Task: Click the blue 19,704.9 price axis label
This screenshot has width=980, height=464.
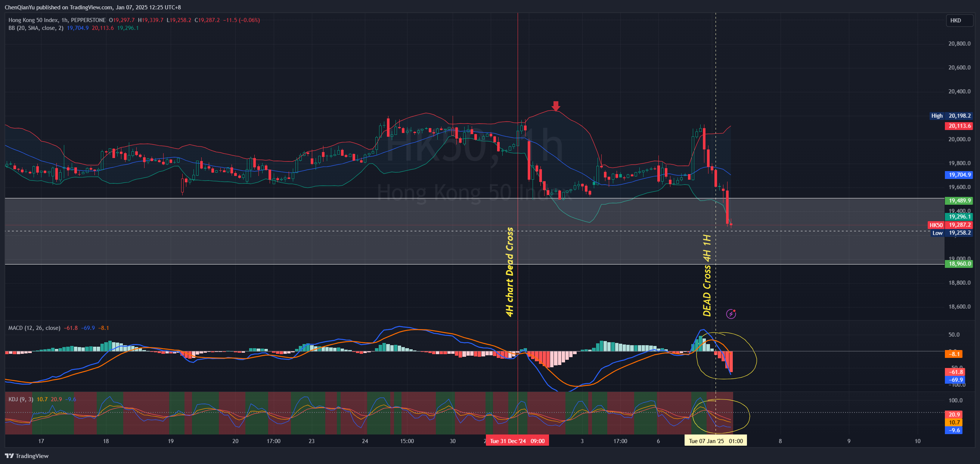Action: pyautogui.click(x=959, y=175)
